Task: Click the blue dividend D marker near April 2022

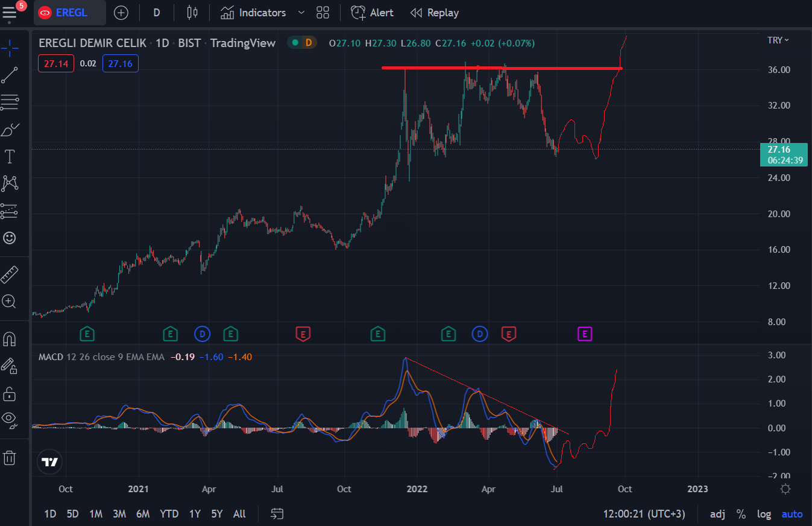Action: (480, 333)
